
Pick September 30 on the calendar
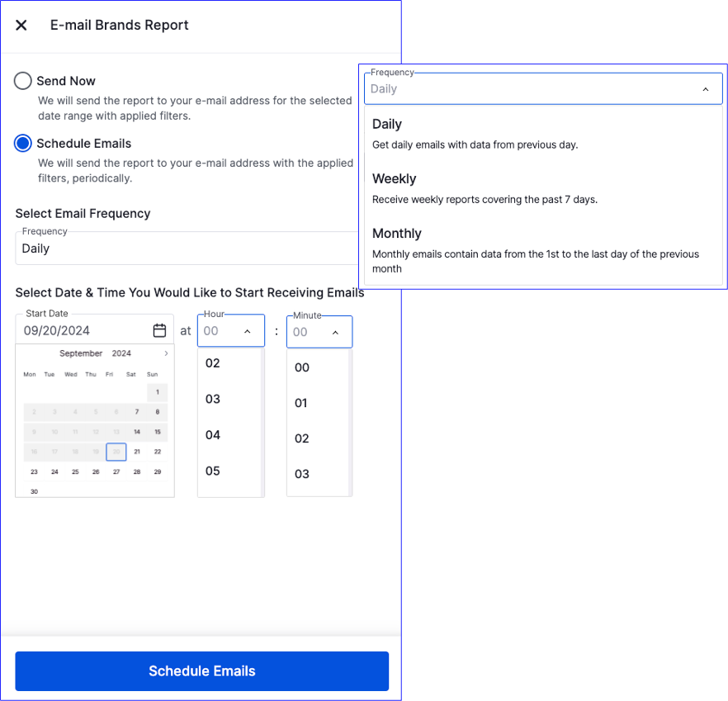click(33, 490)
